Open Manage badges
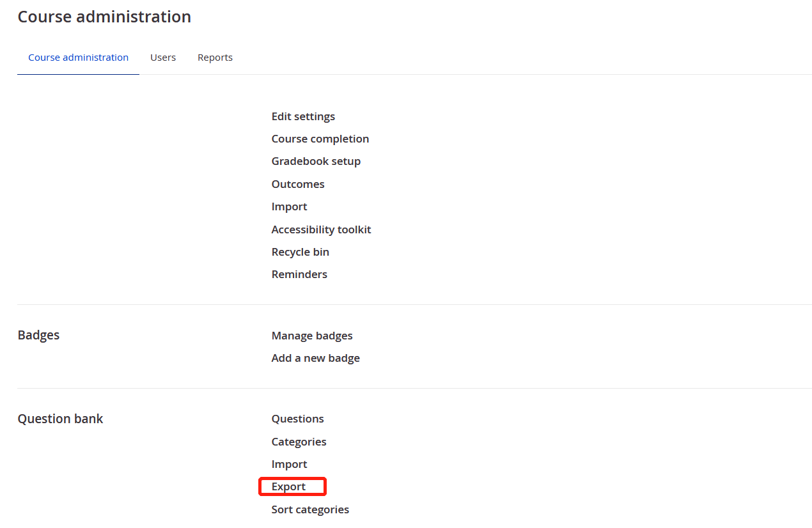 pos(312,336)
